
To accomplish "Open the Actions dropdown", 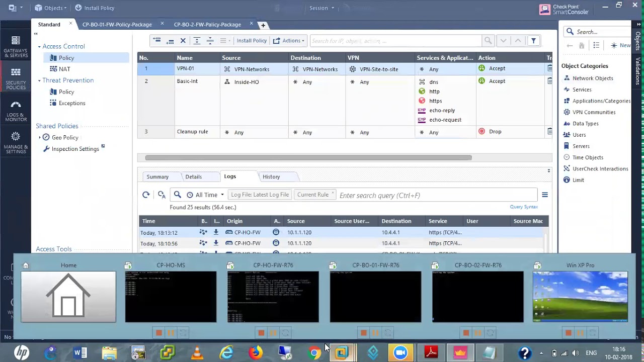I will 289,41.
